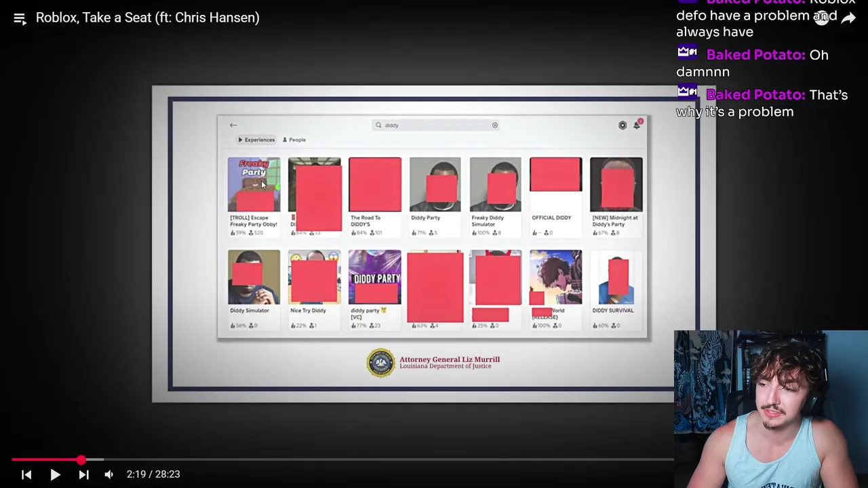
Task: Open 'Diddy Simulator' game card
Action: [254, 289]
